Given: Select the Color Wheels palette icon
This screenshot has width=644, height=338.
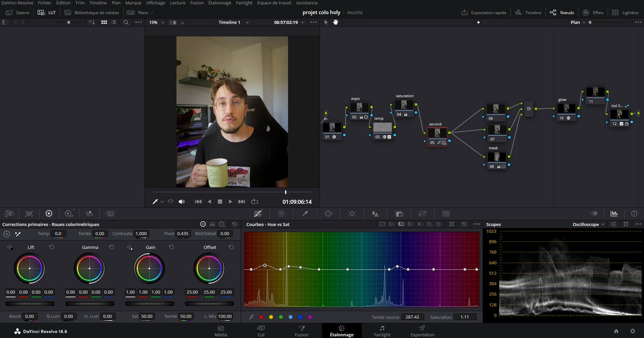Looking at the screenshot, I should (x=49, y=213).
